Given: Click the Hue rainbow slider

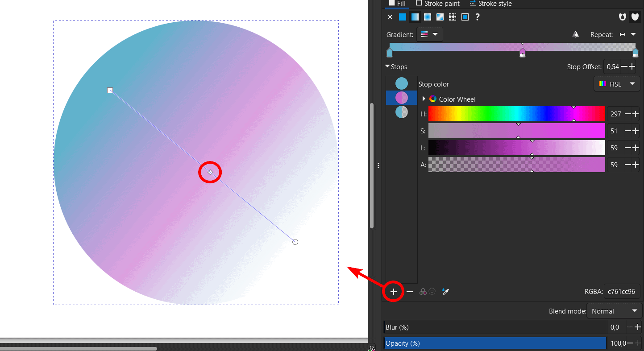Looking at the screenshot, I should pyautogui.click(x=516, y=114).
